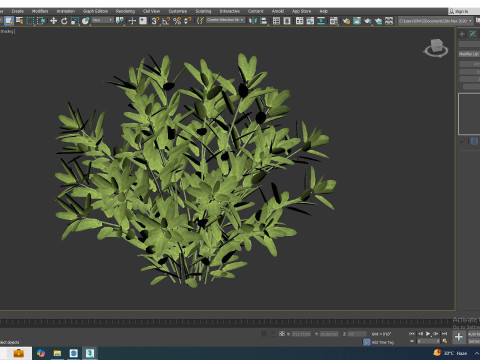The height and width of the screenshot is (360, 480).
Task: Click the Align tool icon
Action: point(264,21)
